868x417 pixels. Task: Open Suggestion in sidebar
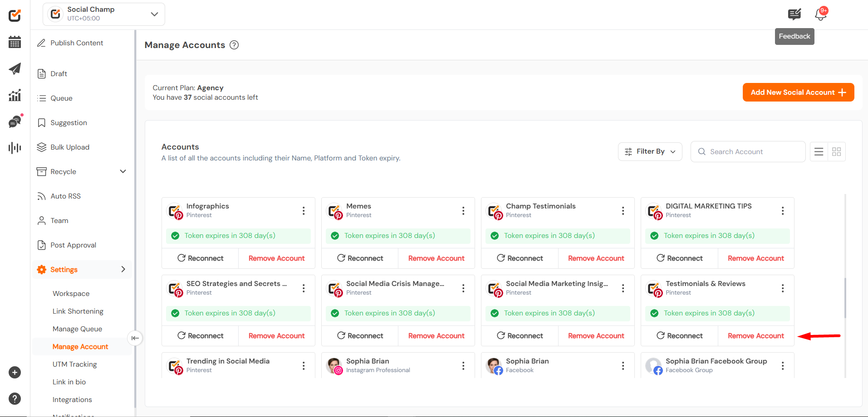(x=69, y=122)
